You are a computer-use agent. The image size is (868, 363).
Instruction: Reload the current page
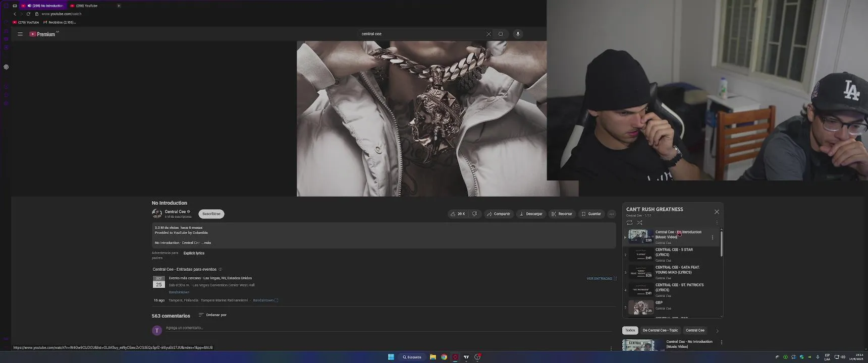tap(28, 14)
